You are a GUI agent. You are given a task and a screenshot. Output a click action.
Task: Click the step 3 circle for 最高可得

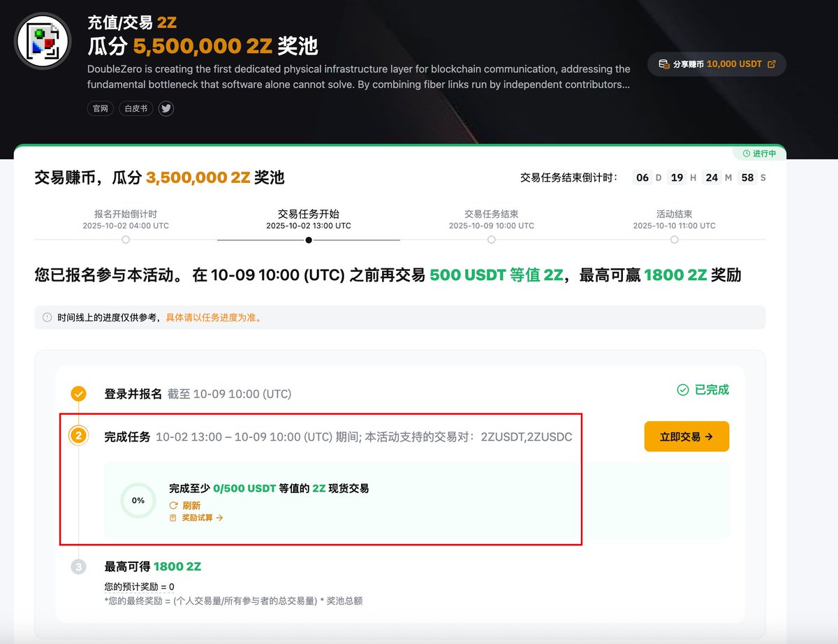pyautogui.click(x=79, y=566)
